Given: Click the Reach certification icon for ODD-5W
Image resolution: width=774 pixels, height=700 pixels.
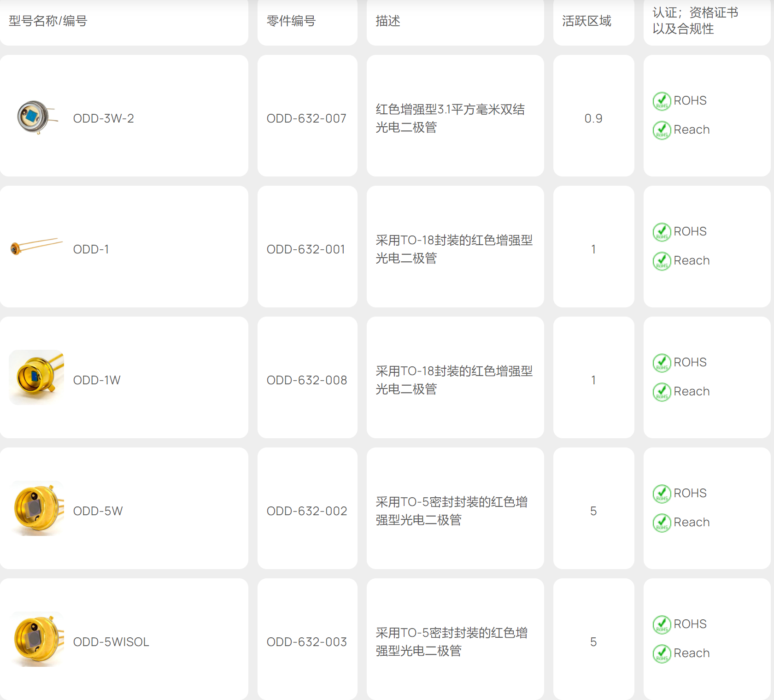Looking at the screenshot, I should 662,523.
